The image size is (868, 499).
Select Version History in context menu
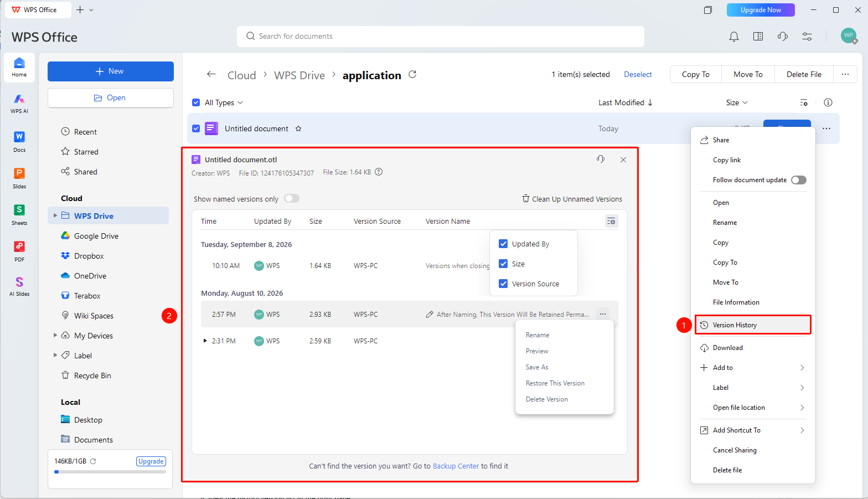point(753,325)
